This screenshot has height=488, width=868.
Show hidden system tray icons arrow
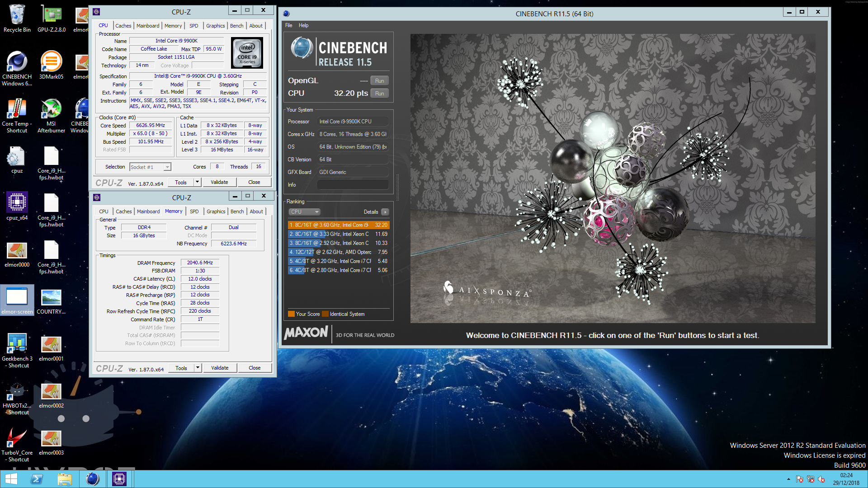(788, 479)
